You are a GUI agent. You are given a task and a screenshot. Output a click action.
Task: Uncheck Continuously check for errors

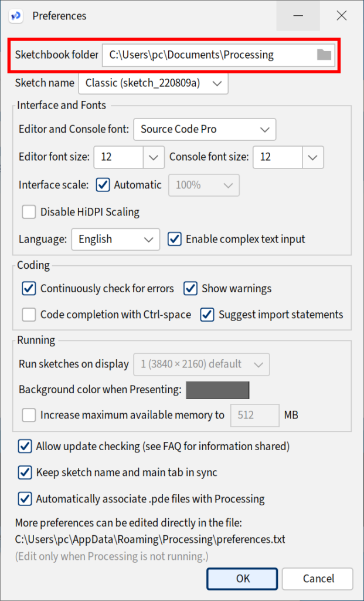[29, 289]
